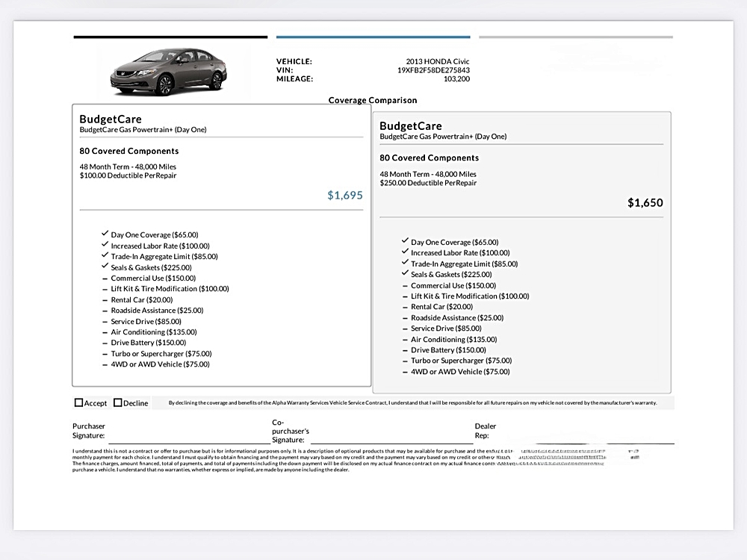Click Service Drive in $1,695 plan
Screen dimensions: 747x560
click(x=146, y=321)
